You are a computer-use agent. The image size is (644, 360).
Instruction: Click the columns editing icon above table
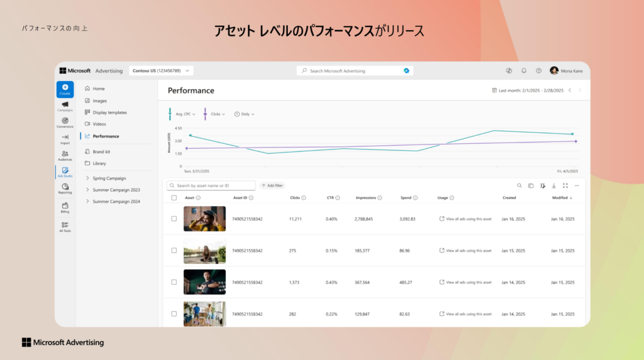click(542, 185)
